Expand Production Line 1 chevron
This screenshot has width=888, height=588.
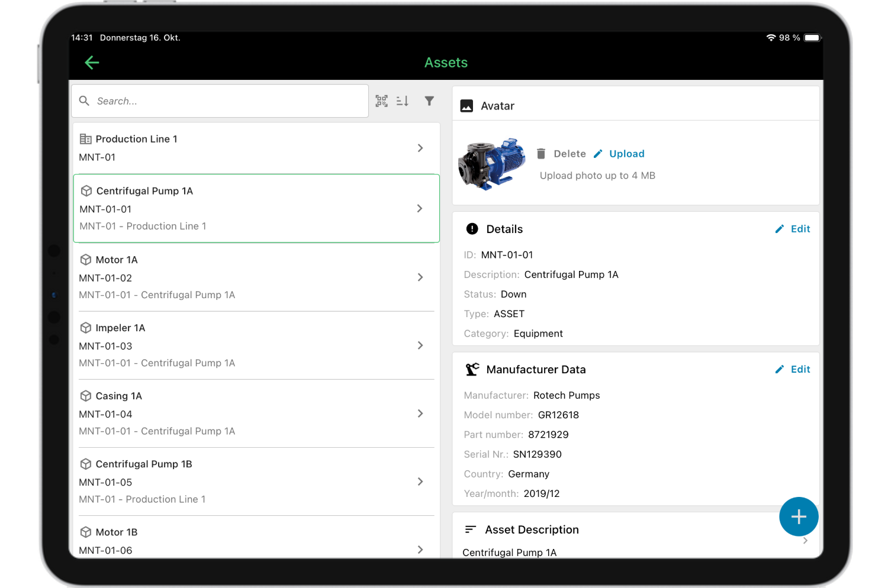pyautogui.click(x=420, y=148)
